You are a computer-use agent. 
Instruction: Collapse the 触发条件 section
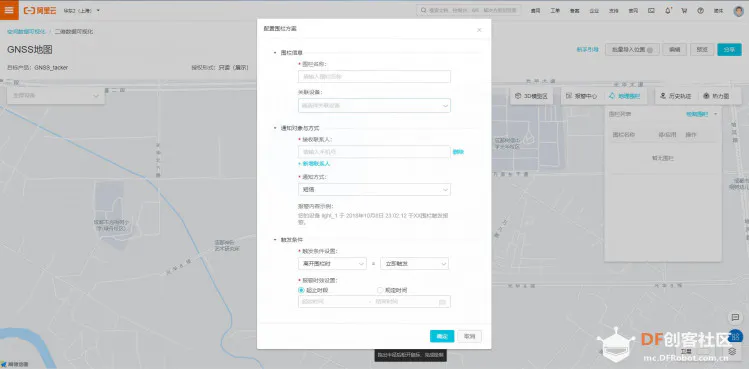point(275,239)
